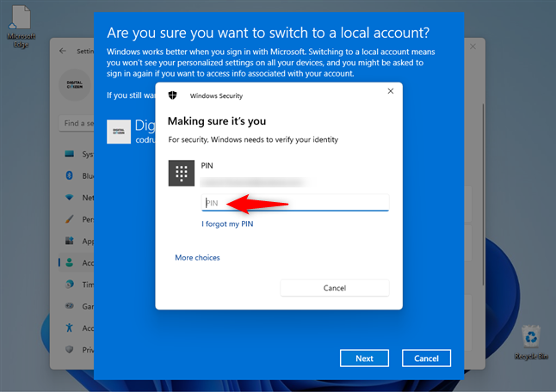Screen dimensions: 556x392
Task: Select the Network icon in Settings sidebar
Action: pos(70,197)
